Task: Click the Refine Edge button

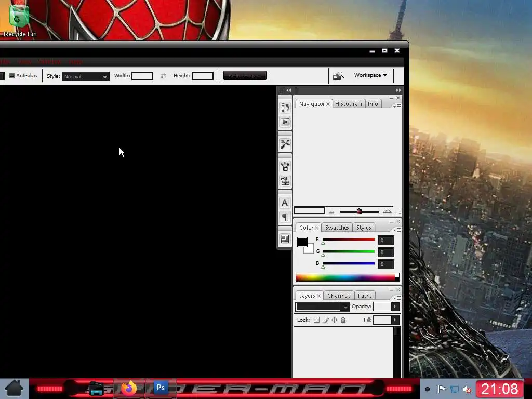Action: coord(245,76)
